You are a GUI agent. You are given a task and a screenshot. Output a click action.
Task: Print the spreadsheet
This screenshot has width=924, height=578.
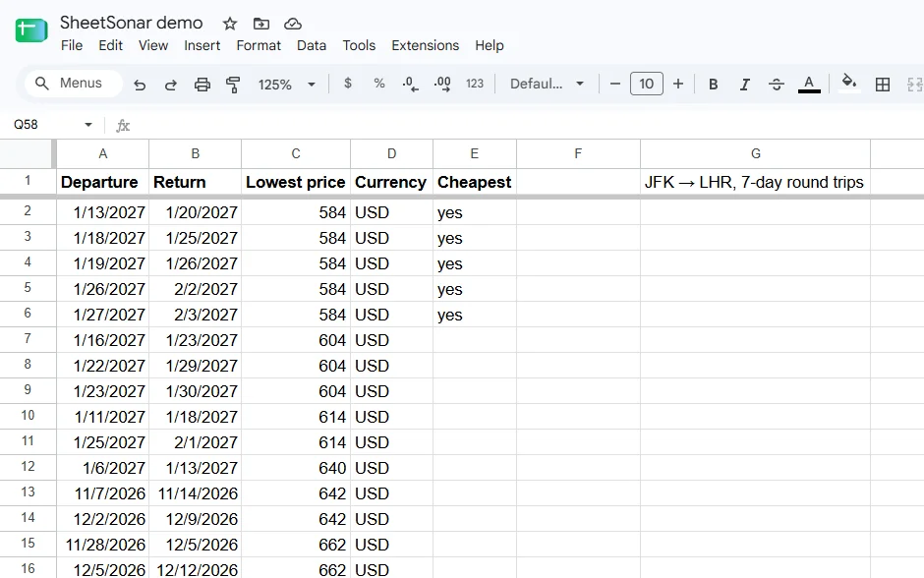[x=202, y=85]
